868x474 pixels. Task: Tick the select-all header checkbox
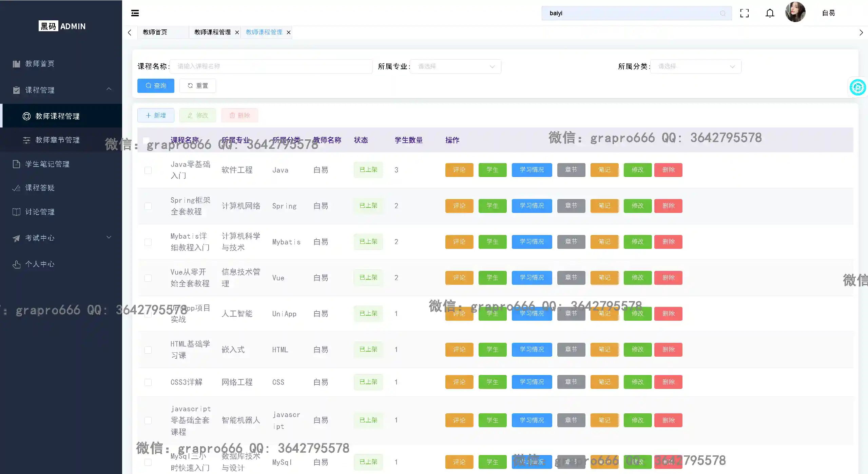(146, 140)
